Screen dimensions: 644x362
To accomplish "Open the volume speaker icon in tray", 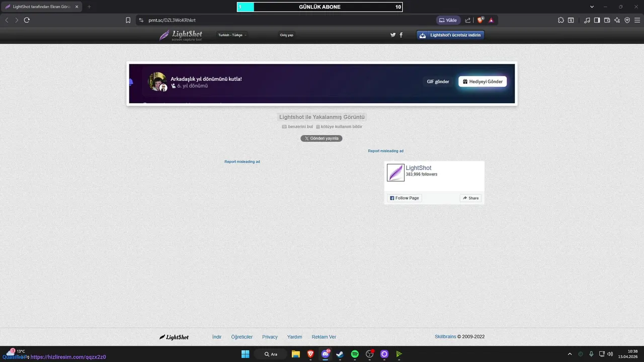I will coord(610,354).
